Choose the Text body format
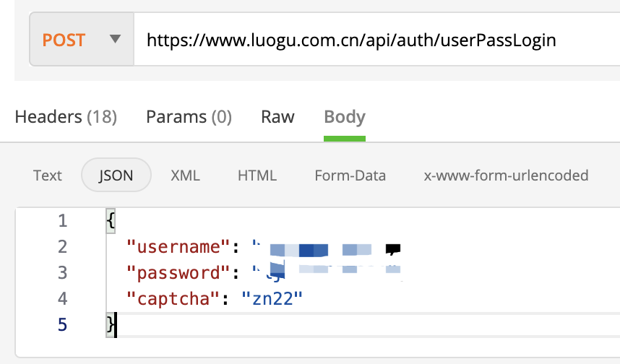The height and width of the screenshot is (364, 620). 48,175
